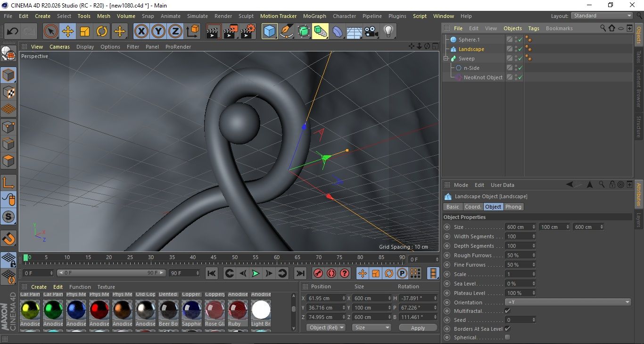Image resolution: width=644 pixels, height=344 pixels.
Task: Open the Orientation +Y dropdown
Action: 568,302
